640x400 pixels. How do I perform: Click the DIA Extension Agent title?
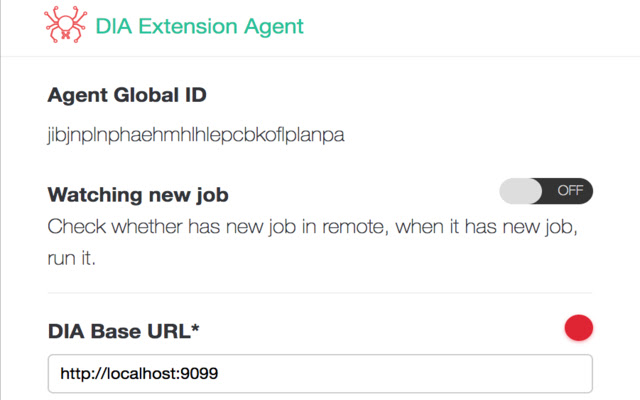[x=199, y=27]
